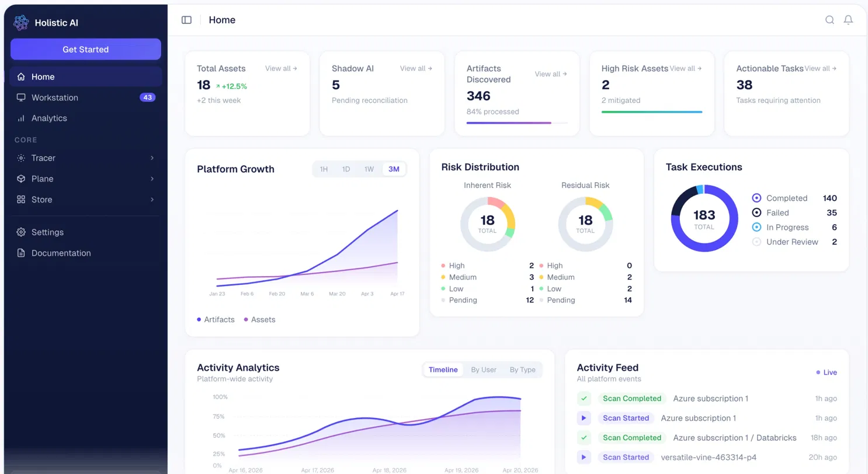The height and width of the screenshot is (474, 868).
Task: Select the 3M time range
Action: coord(394,169)
